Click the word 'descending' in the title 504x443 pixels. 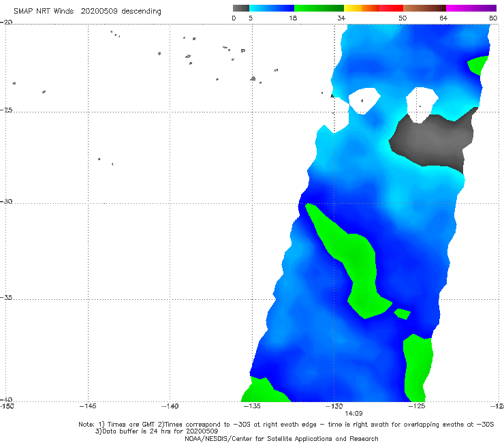pos(141,12)
